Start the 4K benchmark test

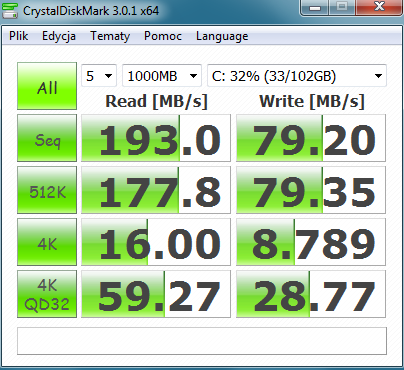pos(47,242)
